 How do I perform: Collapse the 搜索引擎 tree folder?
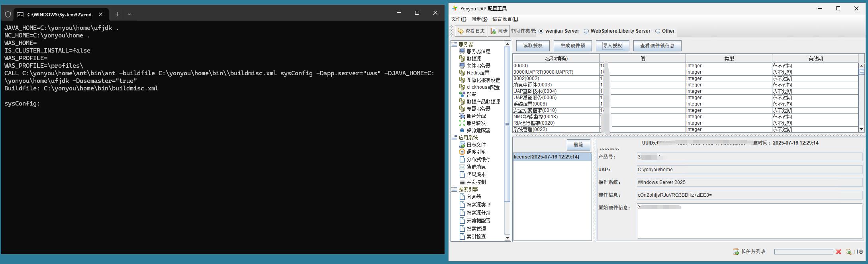[454, 189]
